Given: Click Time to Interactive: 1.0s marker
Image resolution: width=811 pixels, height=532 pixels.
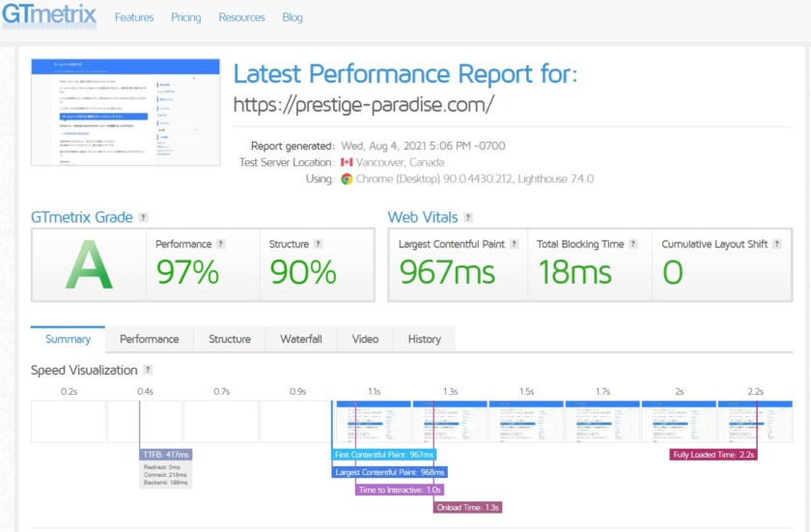Looking at the screenshot, I should [x=400, y=490].
